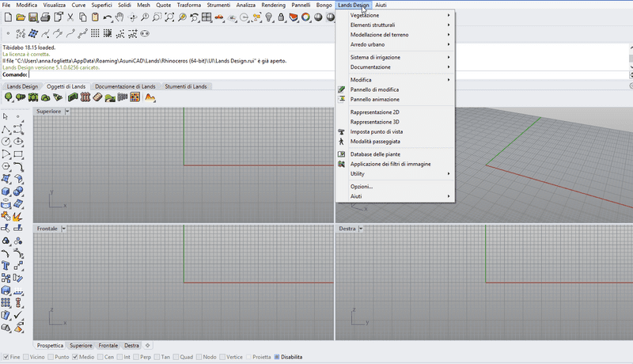633x364 pixels.
Task: Enable the Int osnap checkbox
Action: (119, 357)
